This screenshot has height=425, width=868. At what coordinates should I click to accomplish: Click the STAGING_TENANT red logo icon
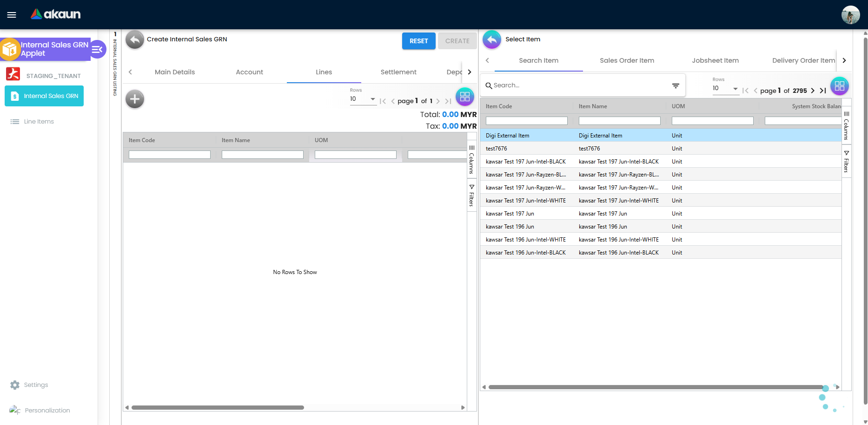(13, 74)
